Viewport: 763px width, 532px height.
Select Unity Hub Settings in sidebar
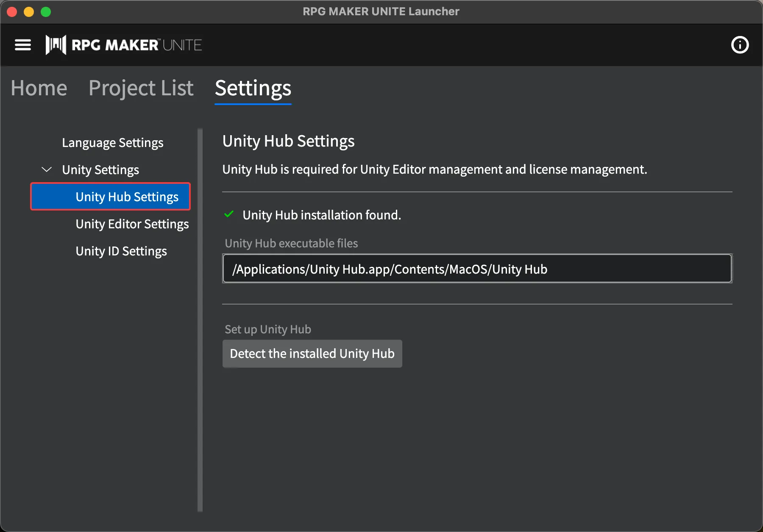(111, 197)
